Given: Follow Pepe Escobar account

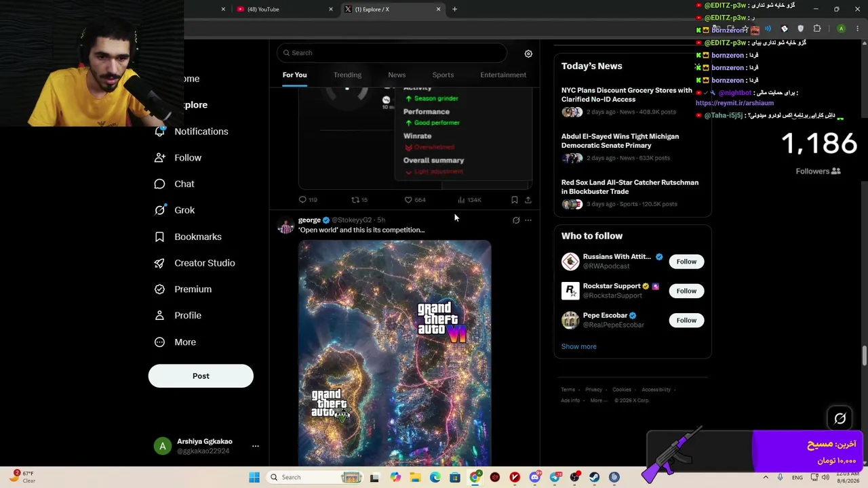Looking at the screenshot, I should (686, 321).
